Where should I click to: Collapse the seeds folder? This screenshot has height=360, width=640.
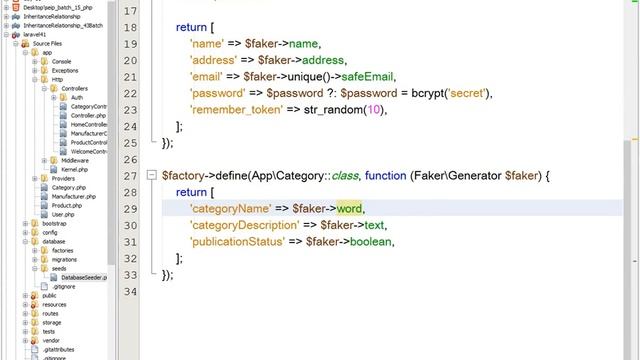point(35,269)
